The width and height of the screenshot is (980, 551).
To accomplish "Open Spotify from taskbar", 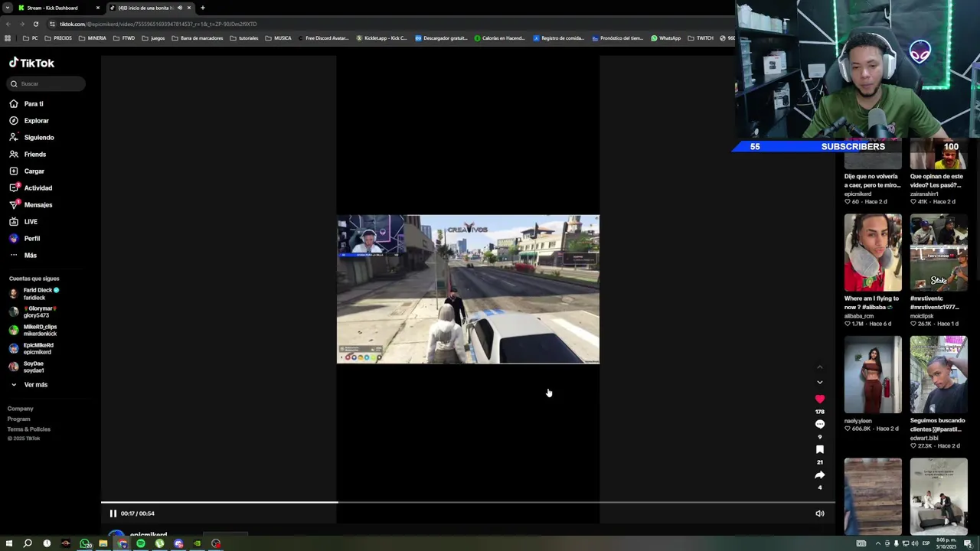I will (141, 543).
